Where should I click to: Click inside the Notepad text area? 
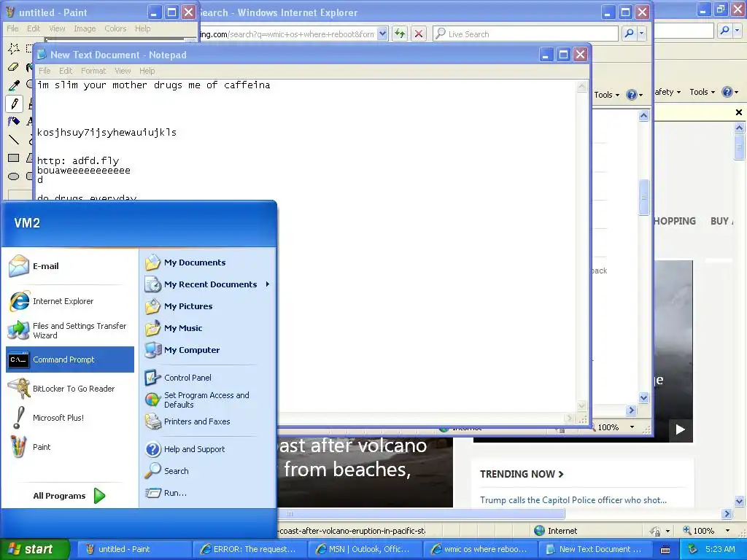tap(306, 246)
